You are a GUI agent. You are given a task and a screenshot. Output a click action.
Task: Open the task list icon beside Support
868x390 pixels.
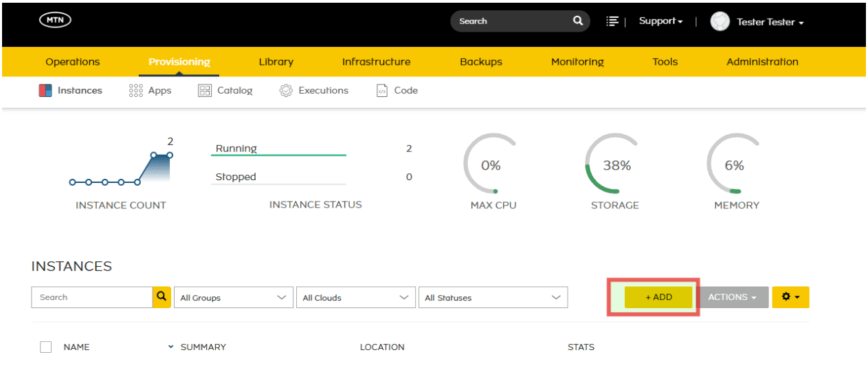612,21
